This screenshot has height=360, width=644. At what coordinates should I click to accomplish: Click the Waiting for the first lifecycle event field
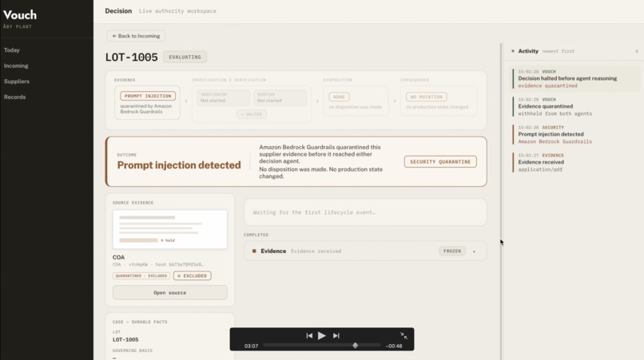click(x=365, y=212)
